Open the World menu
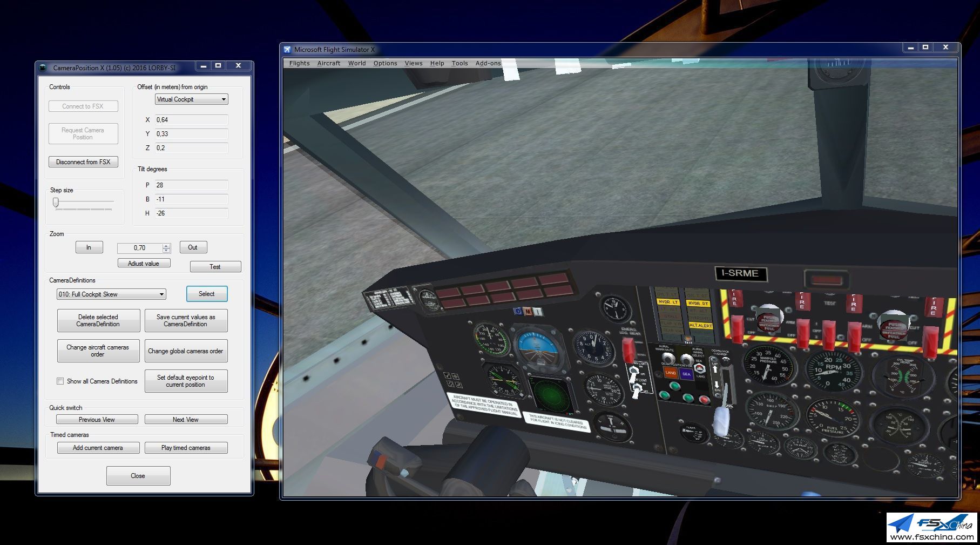This screenshot has height=545, width=980. coord(356,63)
